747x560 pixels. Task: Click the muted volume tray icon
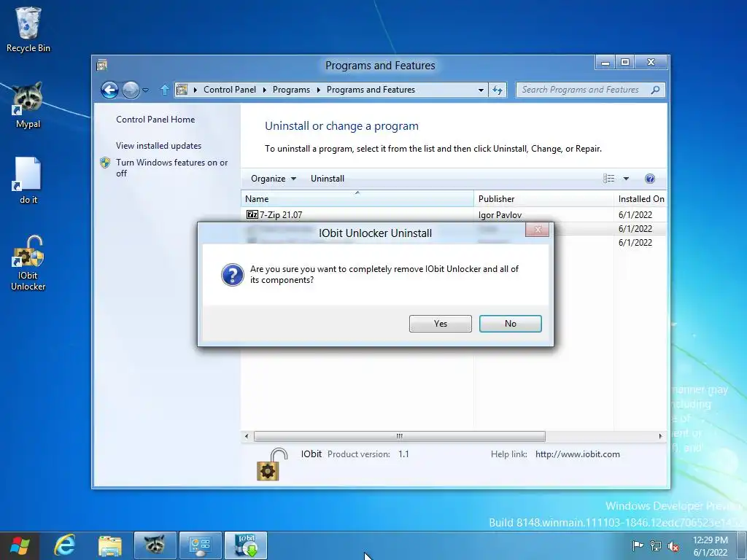point(673,546)
